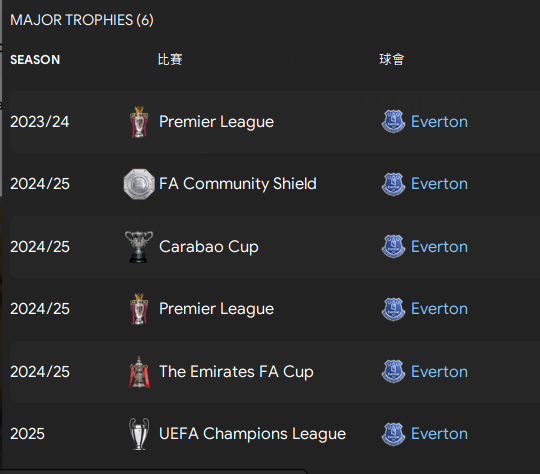Open Everton link in the FA Cup row
The height and width of the screenshot is (474, 540).
click(x=439, y=372)
